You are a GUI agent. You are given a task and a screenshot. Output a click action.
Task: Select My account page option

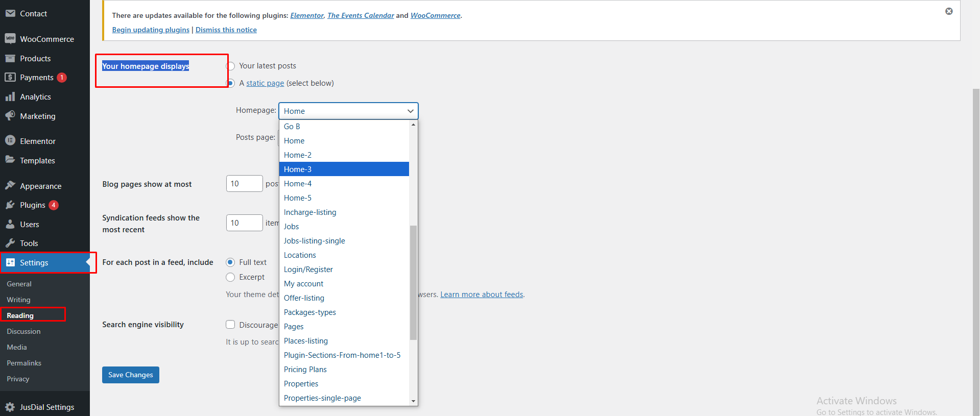(344, 284)
